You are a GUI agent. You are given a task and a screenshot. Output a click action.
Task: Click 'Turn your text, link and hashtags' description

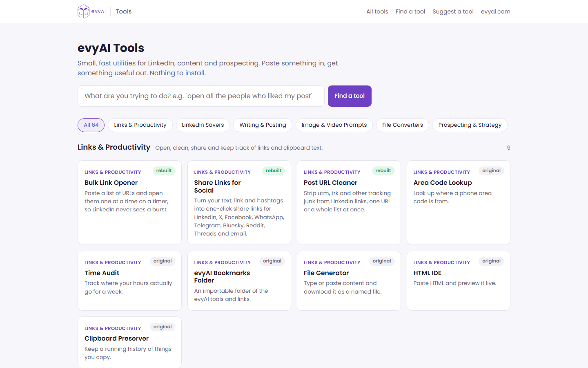click(x=239, y=217)
